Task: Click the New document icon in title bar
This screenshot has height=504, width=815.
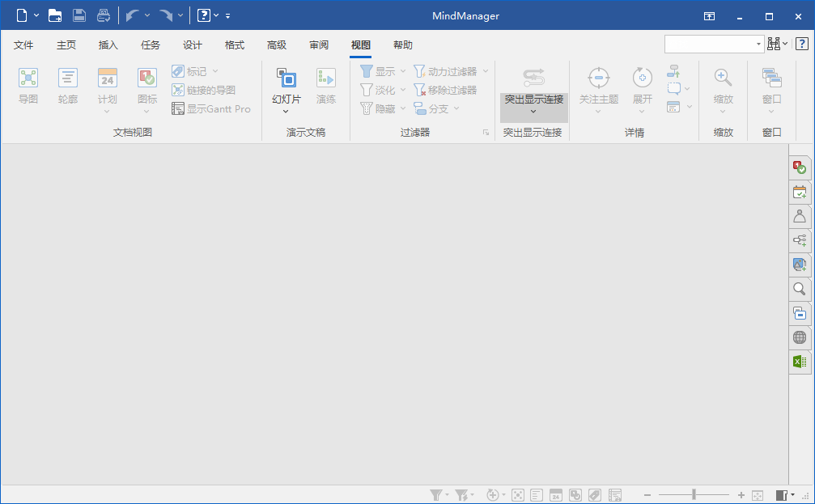Action: 22,15
